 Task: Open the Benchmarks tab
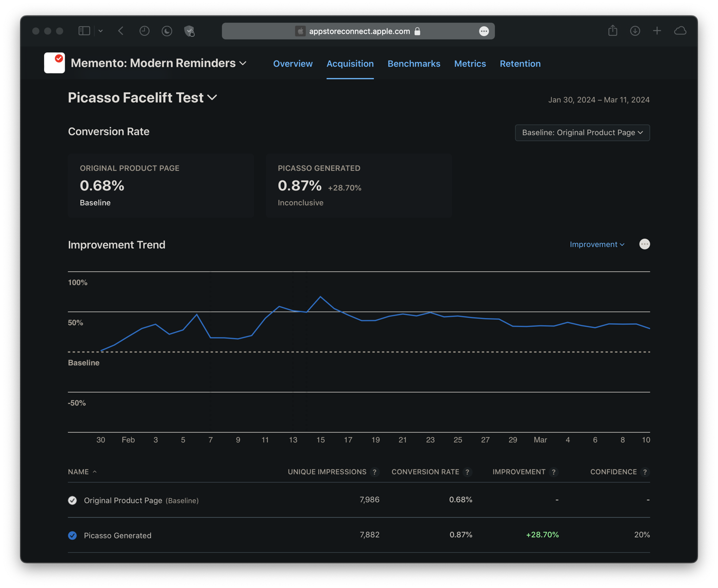click(414, 64)
